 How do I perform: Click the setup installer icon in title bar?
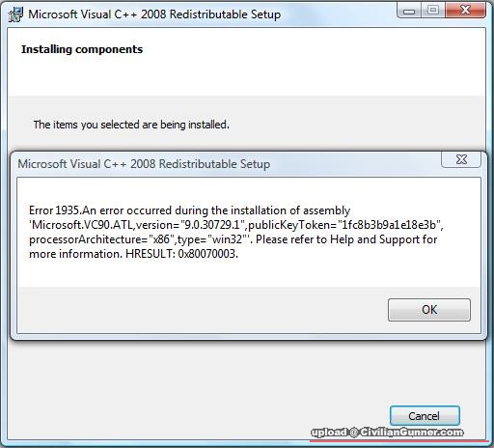click(15, 14)
